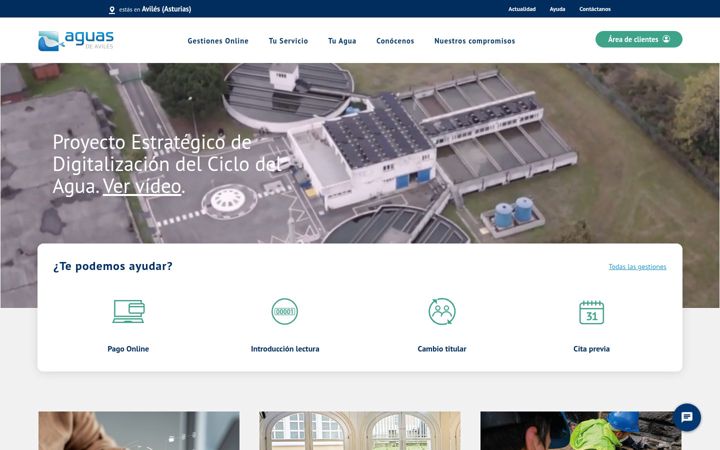Image resolution: width=720 pixels, height=450 pixels.
Task: Click the Introducción lectura meter icon
Action: click(x=285, y=311)
